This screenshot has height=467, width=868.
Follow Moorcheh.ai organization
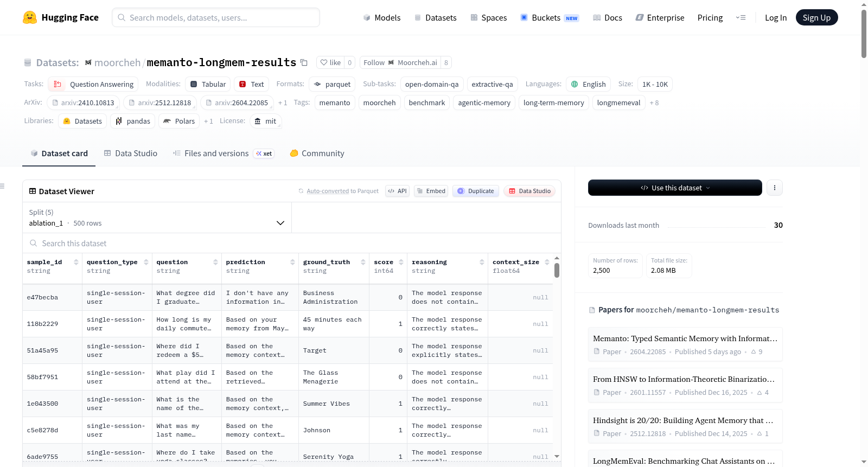(x=400, y=62)
